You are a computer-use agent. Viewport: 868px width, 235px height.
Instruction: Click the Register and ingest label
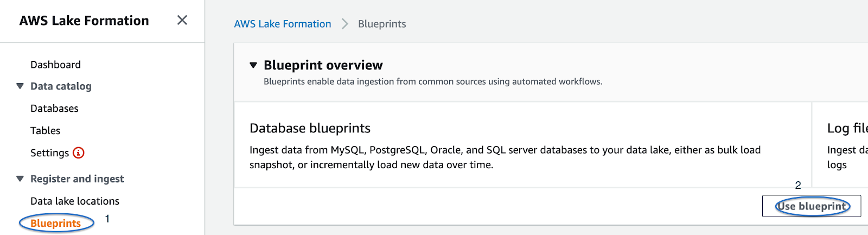[77, 179]
